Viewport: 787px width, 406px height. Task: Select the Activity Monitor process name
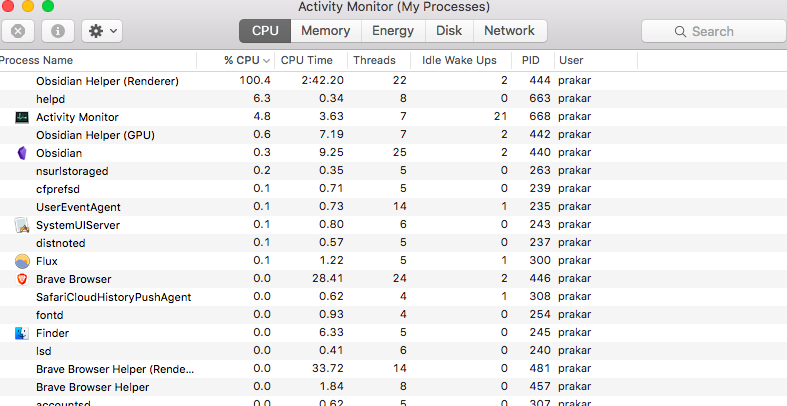[77, 117]
